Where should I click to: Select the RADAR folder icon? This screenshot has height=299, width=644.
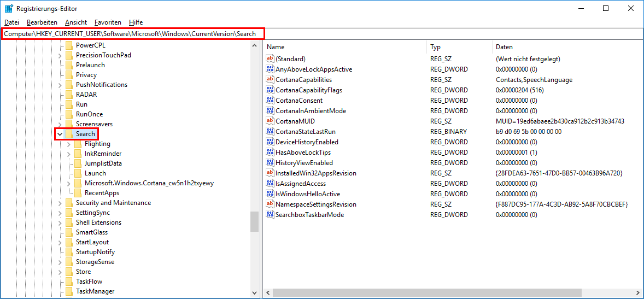click(69, 95)
